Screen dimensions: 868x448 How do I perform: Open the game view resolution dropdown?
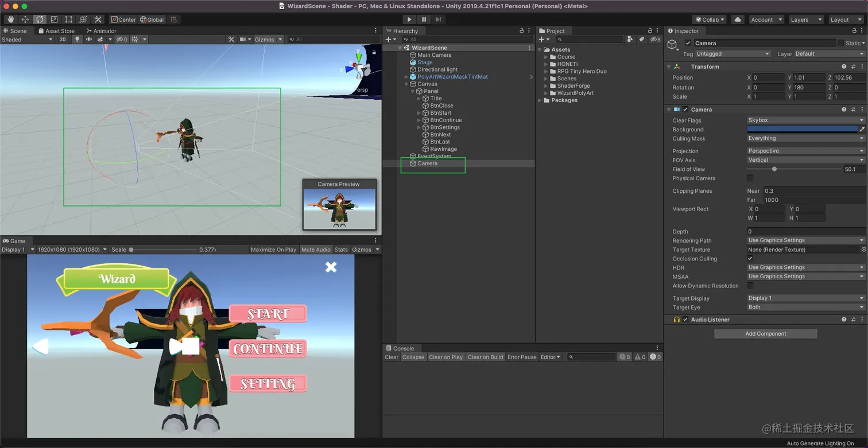(73, 250)
